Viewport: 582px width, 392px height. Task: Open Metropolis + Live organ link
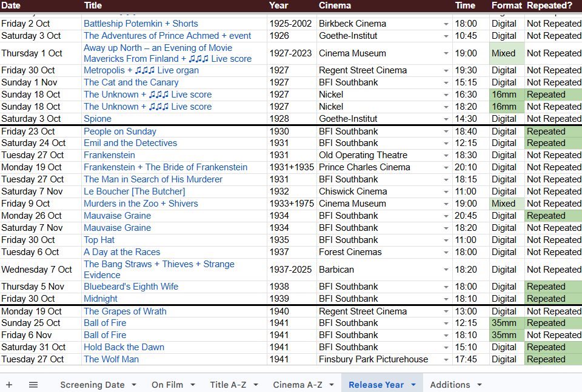click(141, 70)
